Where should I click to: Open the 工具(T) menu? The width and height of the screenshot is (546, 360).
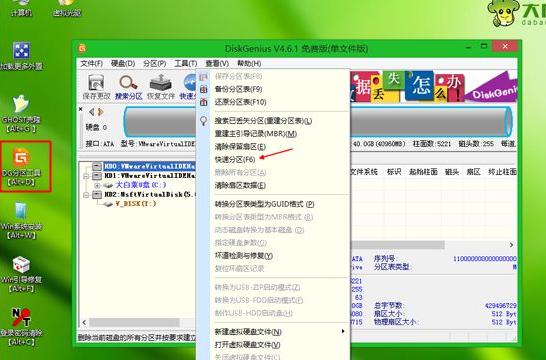point(186,63)
